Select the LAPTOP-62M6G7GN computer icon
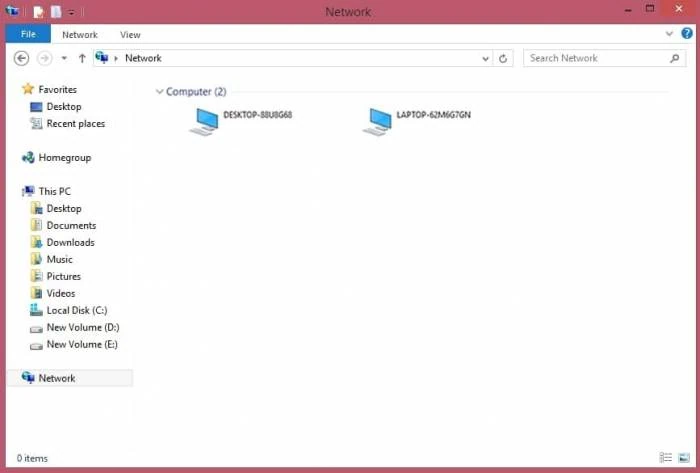Screen dimensions: 700x473 coord(377,121)
